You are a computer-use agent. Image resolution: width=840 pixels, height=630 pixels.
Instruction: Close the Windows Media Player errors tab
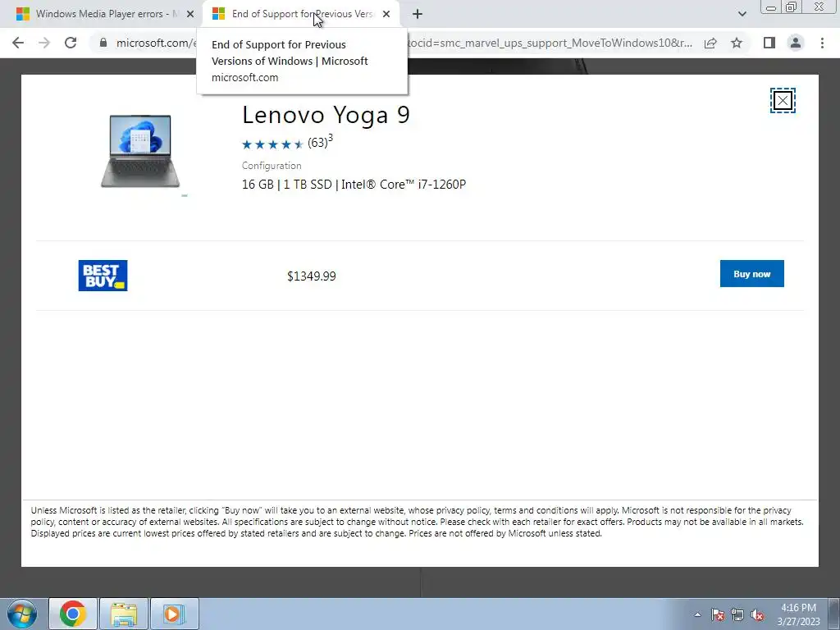pyautogui.click(x=190, y=14)
